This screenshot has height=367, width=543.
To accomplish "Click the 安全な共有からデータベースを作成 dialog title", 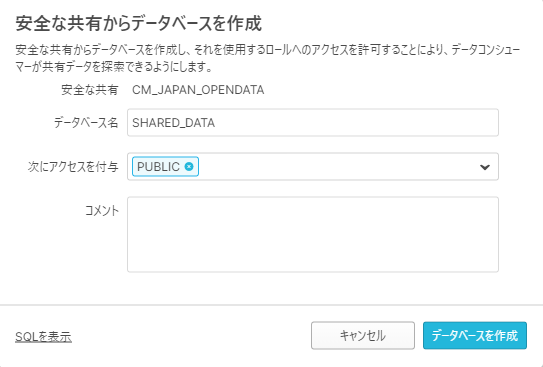I will point(139,24).
